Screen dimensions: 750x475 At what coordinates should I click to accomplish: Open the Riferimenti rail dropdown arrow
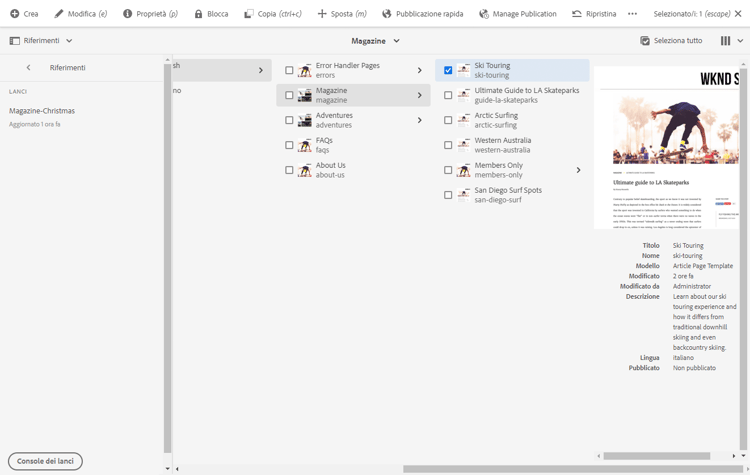tap(69, 41)
